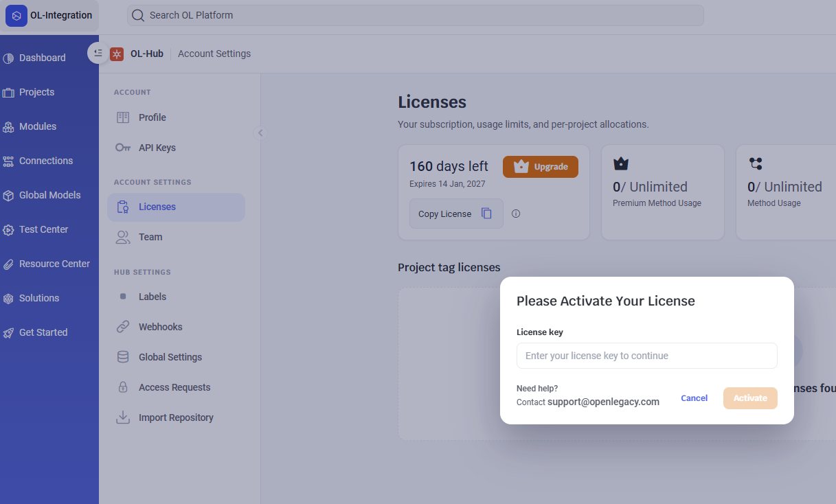Open Global Settings
This screenshot has height=504, width=836.
[176, 357]
